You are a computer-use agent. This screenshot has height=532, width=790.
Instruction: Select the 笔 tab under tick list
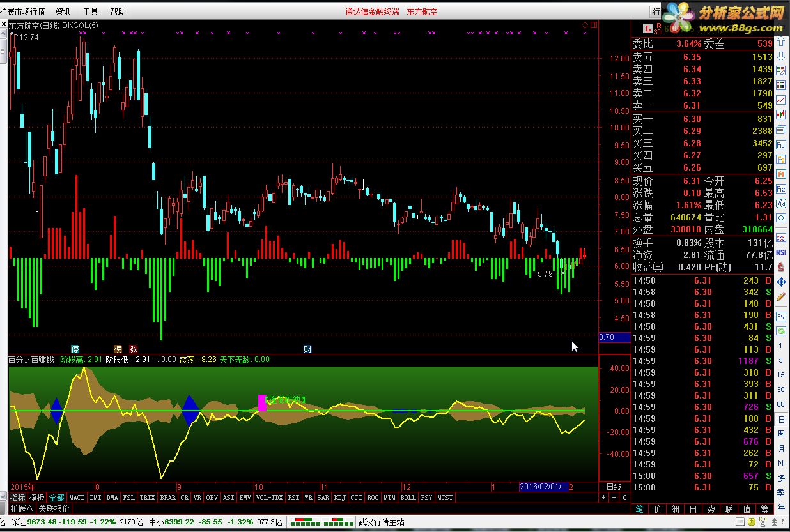click(639, 509)
